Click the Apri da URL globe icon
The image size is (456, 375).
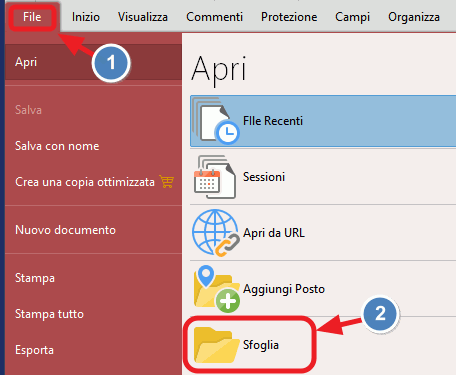[216, 233]
